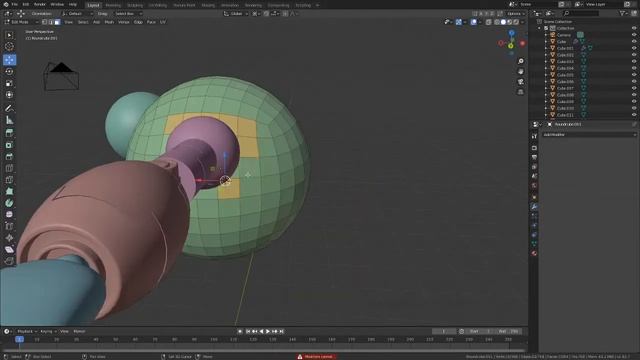Open the Global transform orientation dropdown
Image resolution: width=640 pixels, height=360 pixels.
click(236, 13)
